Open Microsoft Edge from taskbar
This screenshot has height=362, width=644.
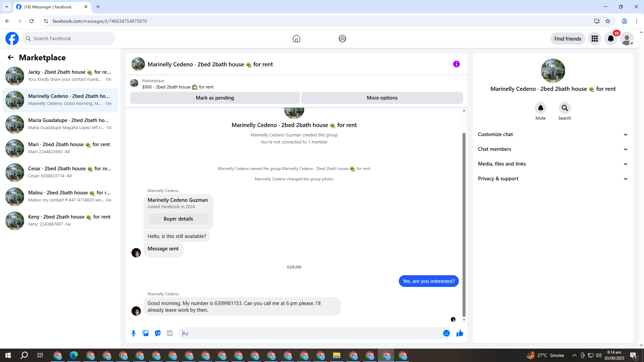74,355
